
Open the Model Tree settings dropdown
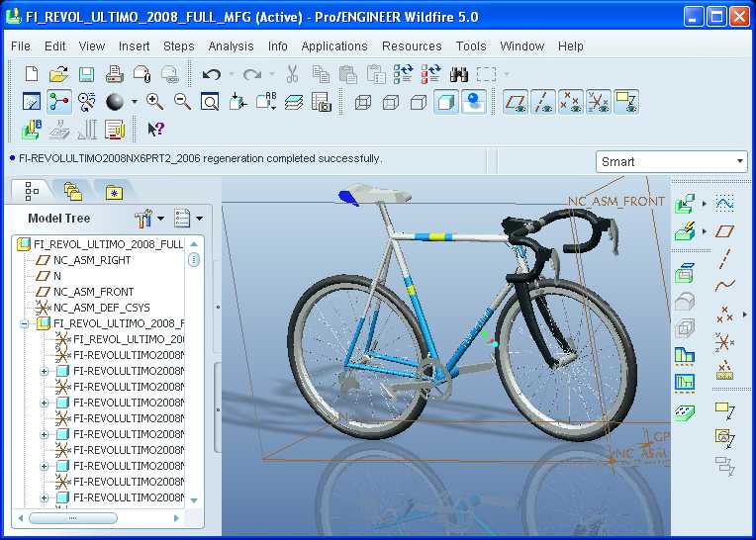pos(147,218)
